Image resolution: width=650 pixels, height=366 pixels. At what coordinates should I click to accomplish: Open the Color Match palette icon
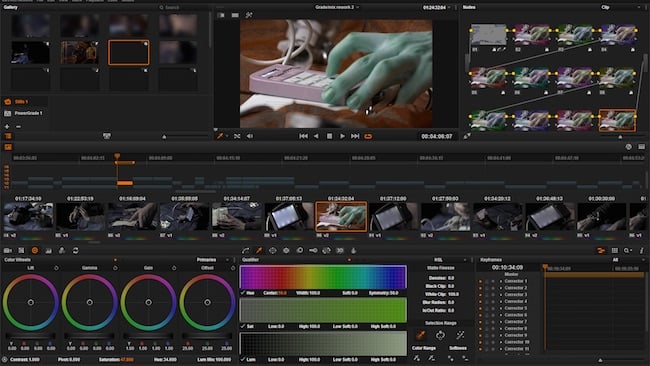[x=21, y=250]
